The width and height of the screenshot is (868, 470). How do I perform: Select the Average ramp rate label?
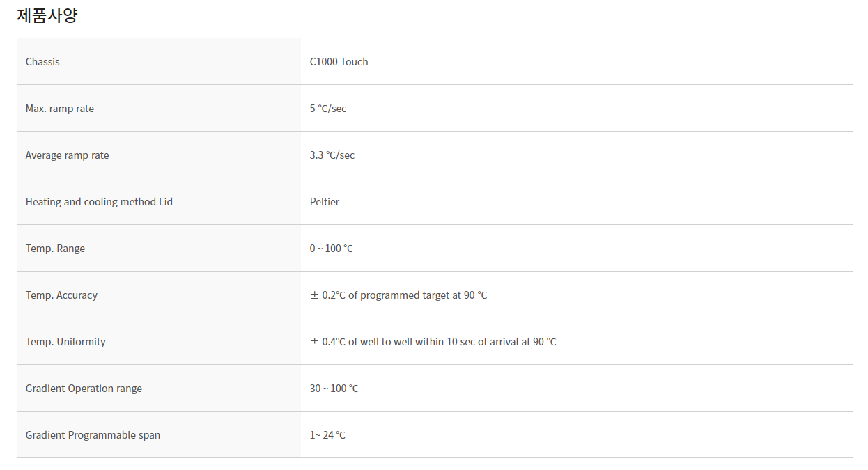pos(68,155)
